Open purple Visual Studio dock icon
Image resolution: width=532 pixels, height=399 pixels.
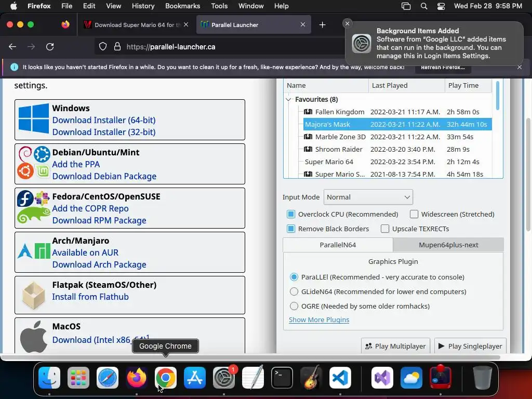coord(382,377)
